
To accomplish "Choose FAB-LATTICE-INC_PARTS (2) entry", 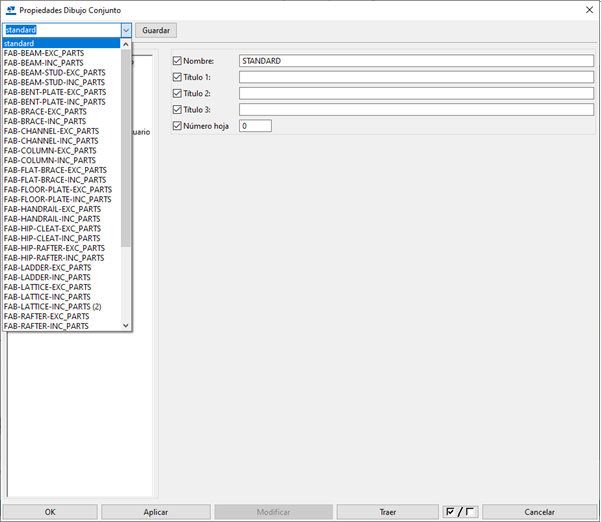I will click(x=53, y=307).
